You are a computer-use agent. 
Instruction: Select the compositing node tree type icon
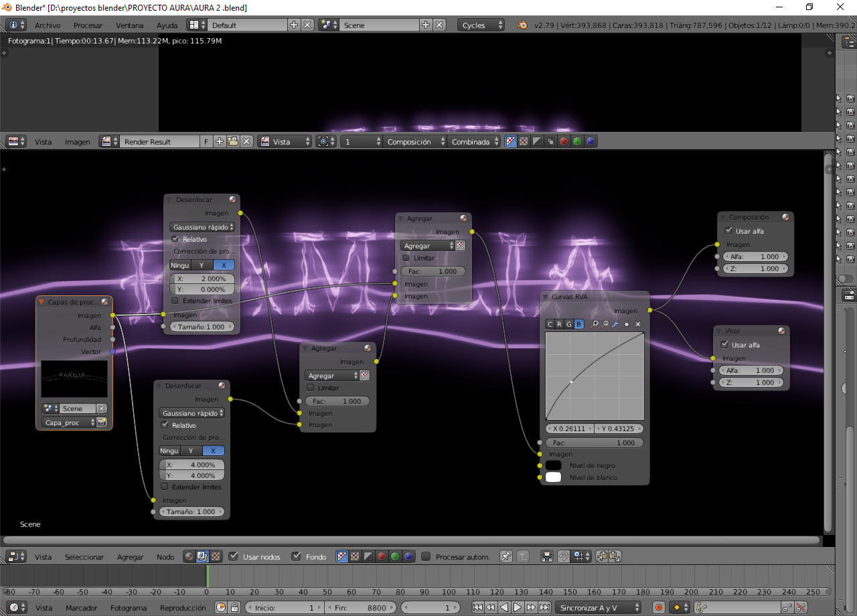pyautogui.click(x=202, y=556)
